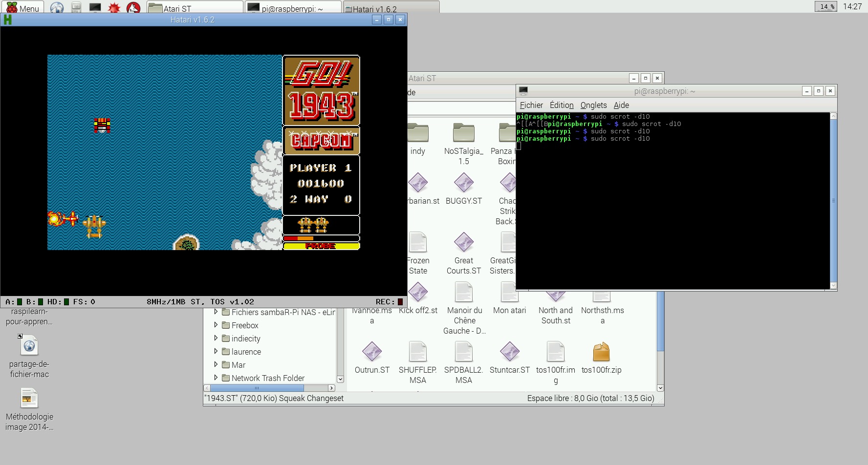Launch the terminal monitor icon in panel
Viewport: 868px width, 465px height.
tap(95, 8)
